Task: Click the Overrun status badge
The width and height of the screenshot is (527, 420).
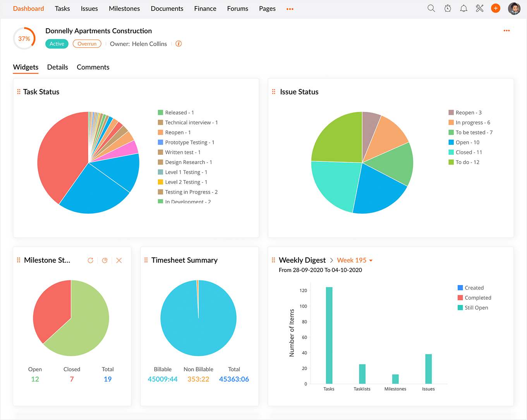Action: [x=87, y=44]
